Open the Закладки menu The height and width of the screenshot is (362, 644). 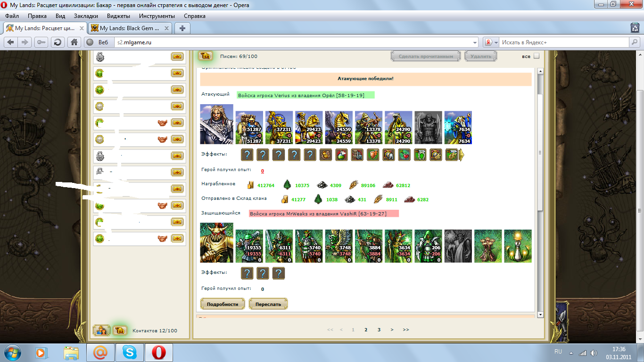pos(86,16)
